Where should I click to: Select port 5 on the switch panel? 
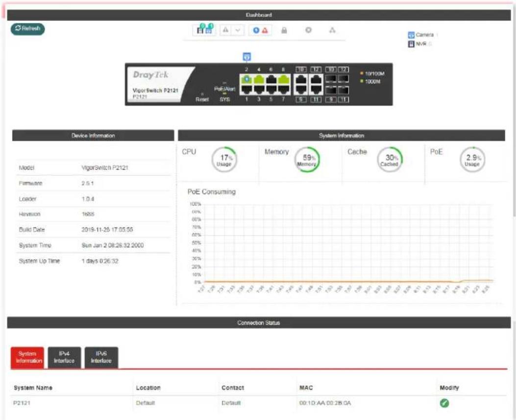(x=271, y=90)
